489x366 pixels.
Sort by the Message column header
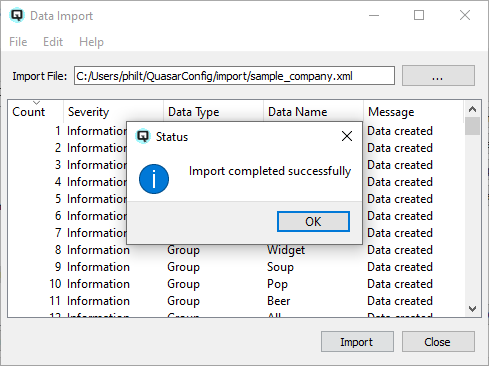pos(413,112)
